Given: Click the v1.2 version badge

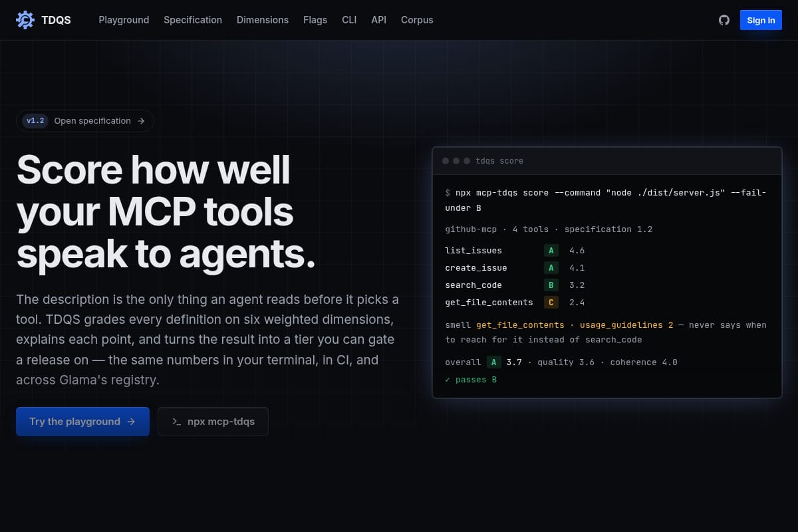Looking at the screenshot, I should point(35,121).
